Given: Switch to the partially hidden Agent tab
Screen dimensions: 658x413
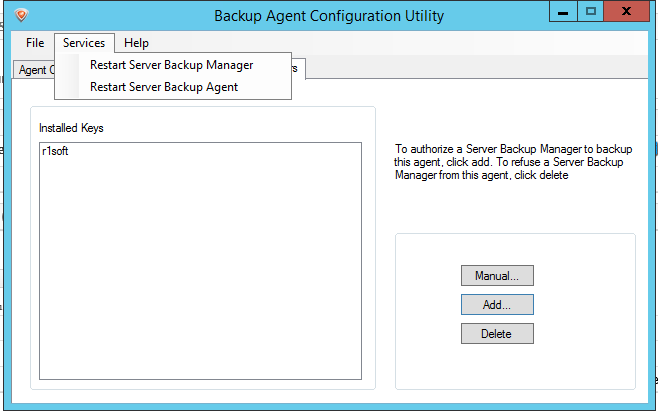Looking at the screenshot, I should (x=33, y=70).
